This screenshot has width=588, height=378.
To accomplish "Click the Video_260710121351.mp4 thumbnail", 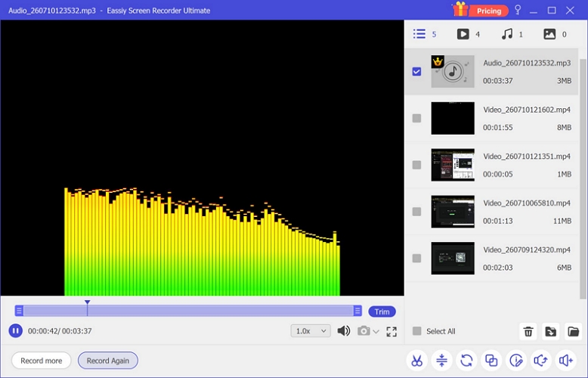I will pos(453,165).
